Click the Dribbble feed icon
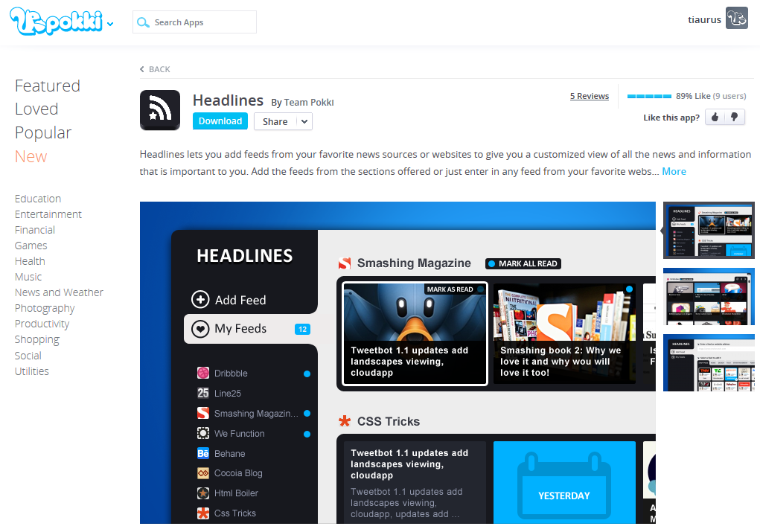The height and width of the screenshot is (532, 760). pyautogui.click(x=203, y=373)
